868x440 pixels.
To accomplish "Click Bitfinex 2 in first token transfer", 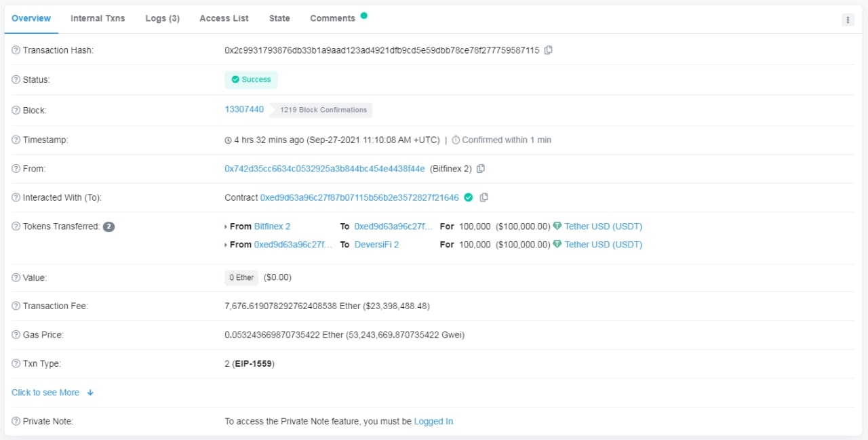I will tap(272, 226).
